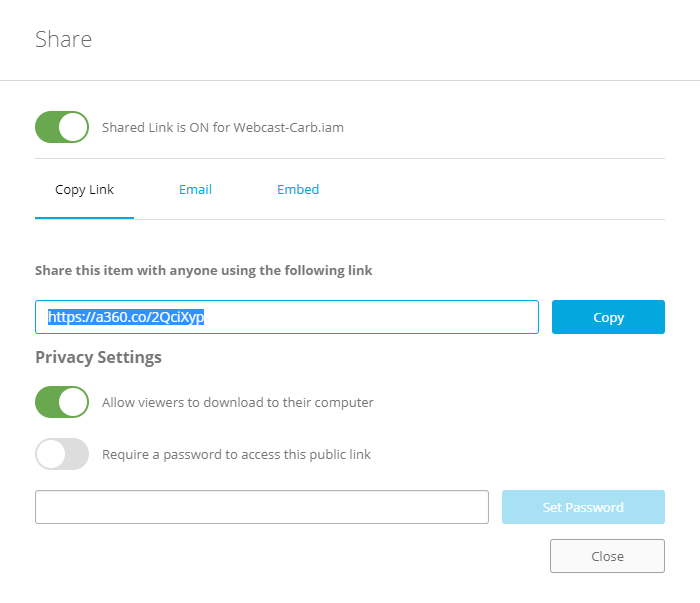Click the highlighted a360.co URL text
This screenshot has height=603, width=700.
(x=126, y=317)
